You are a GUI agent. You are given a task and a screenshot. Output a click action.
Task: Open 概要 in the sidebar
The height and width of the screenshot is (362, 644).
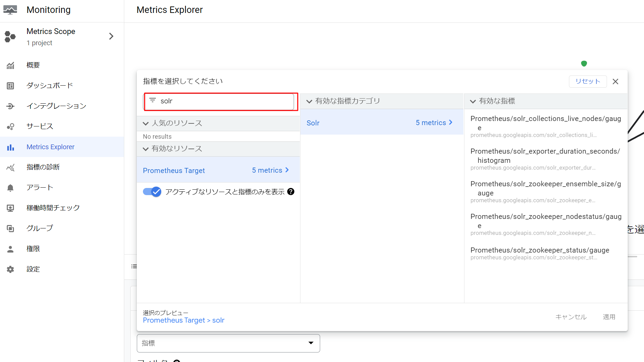point(33,65)
